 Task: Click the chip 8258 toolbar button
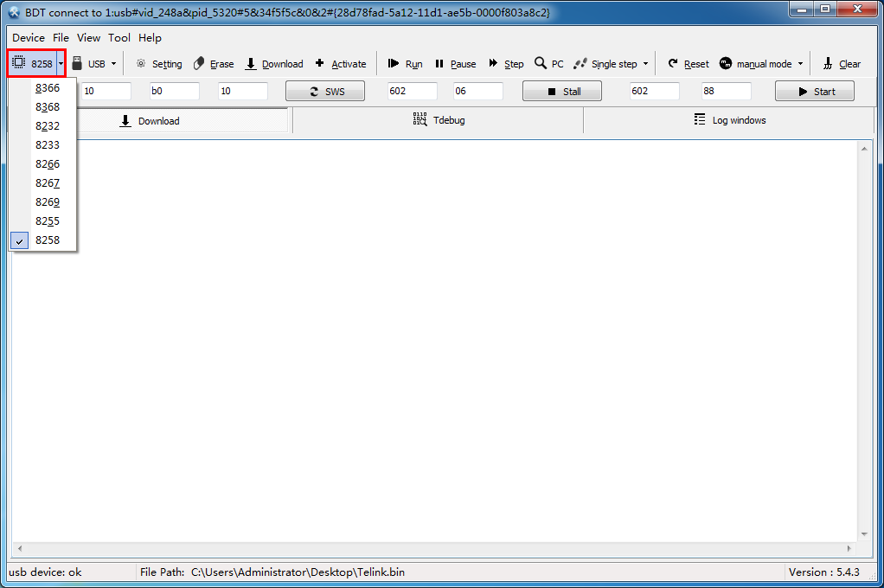click(33, 63)
